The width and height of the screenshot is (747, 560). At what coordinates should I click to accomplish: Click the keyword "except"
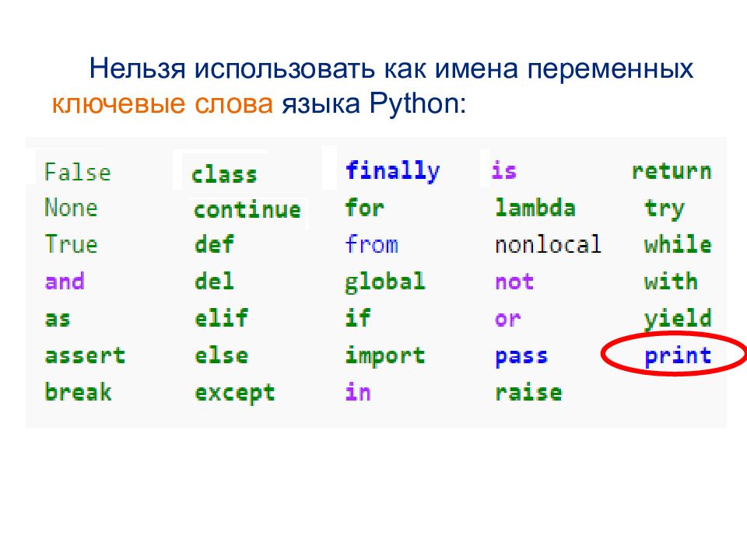click(x=234, y=394)
